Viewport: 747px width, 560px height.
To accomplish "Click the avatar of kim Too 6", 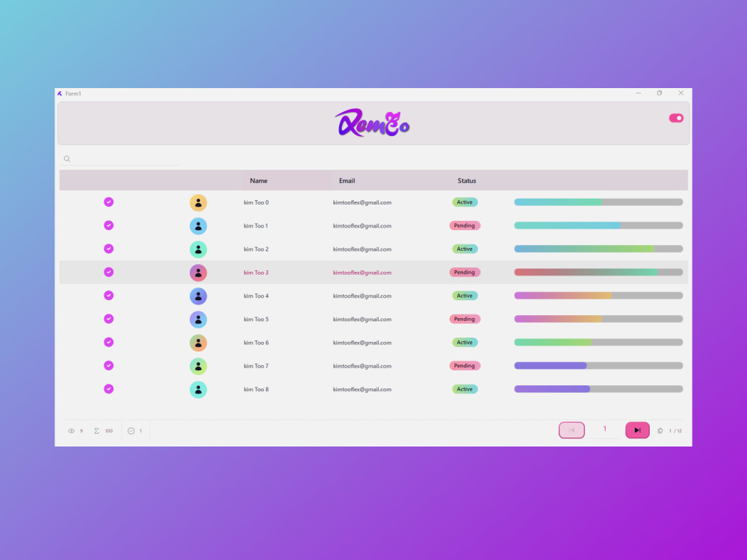I will point(198,343).
